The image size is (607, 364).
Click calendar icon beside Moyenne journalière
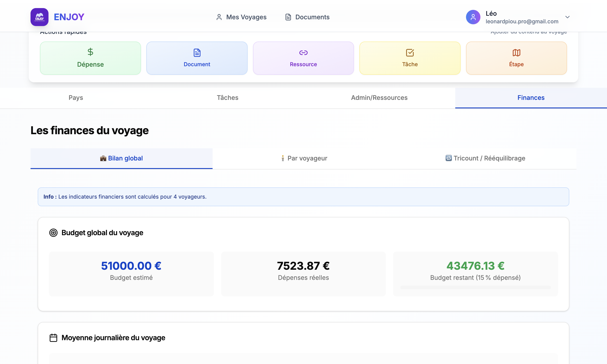pyautogui.click(x=53, y=338)
